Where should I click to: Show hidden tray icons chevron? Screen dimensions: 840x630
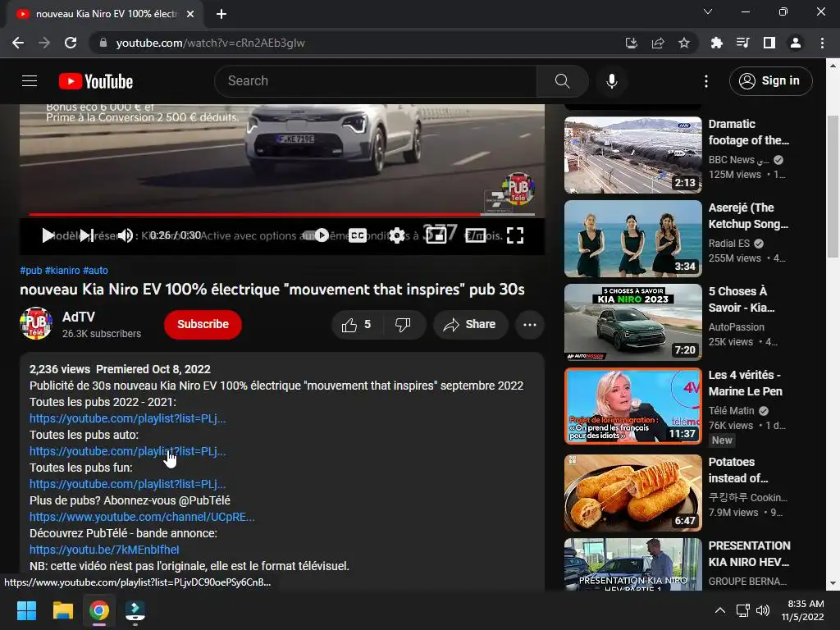click(720, 610)
